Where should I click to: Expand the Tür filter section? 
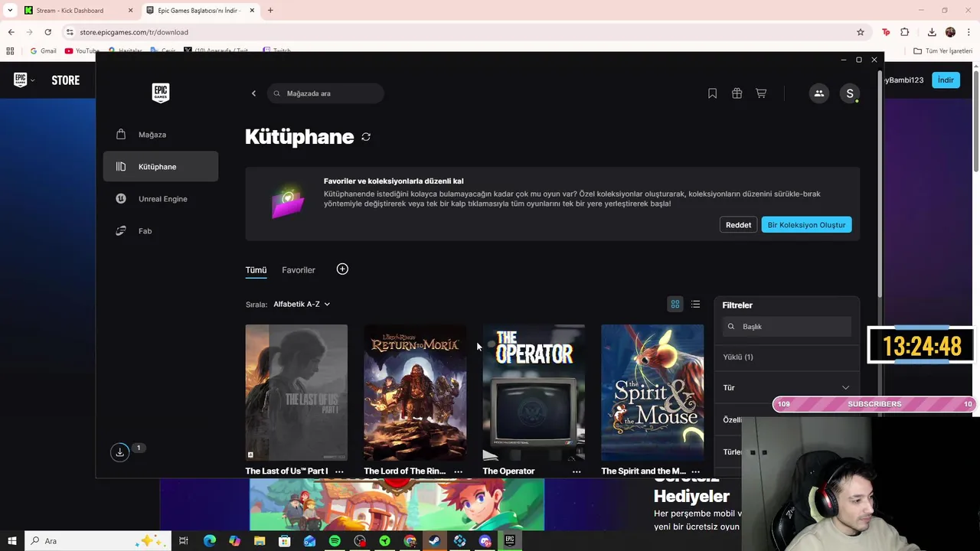pos(786,388)
